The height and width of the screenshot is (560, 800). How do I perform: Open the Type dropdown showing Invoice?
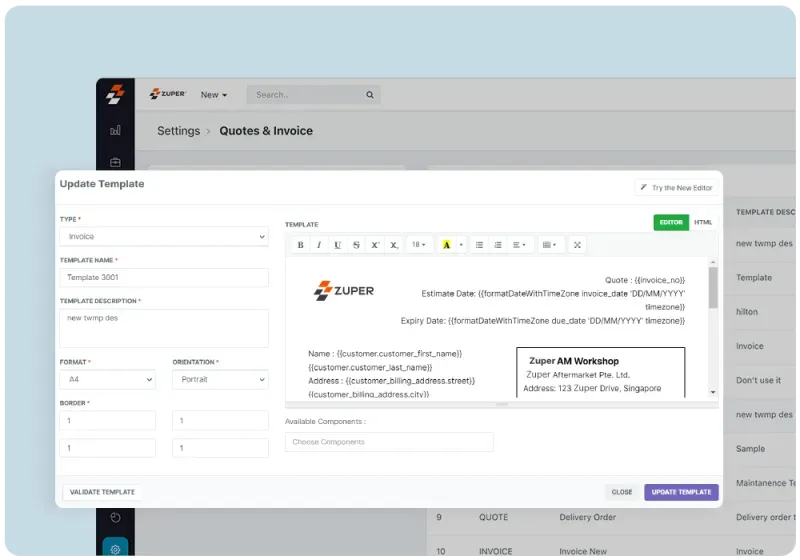164,237
